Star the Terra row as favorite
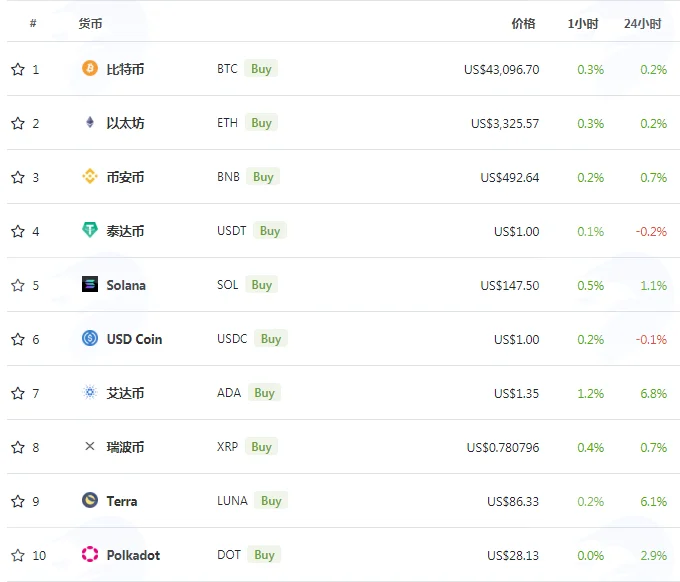 [18, 501]
